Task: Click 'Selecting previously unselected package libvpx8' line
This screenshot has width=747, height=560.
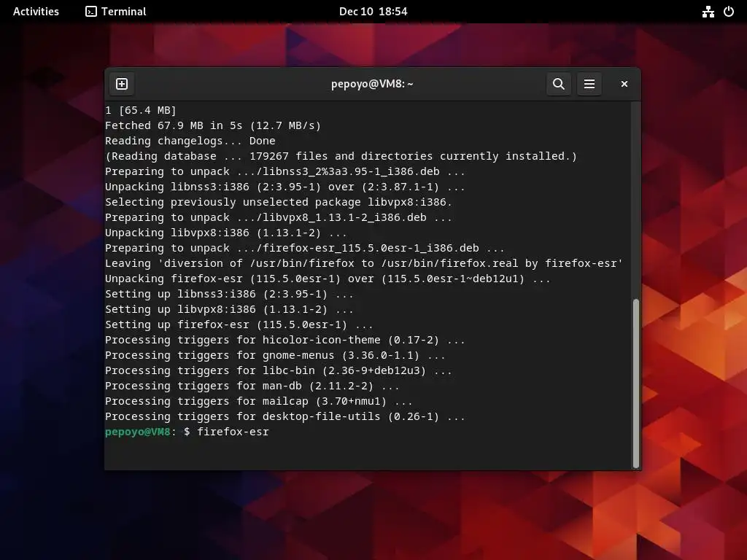Action: pyautogui.click(x=279, y=203)
